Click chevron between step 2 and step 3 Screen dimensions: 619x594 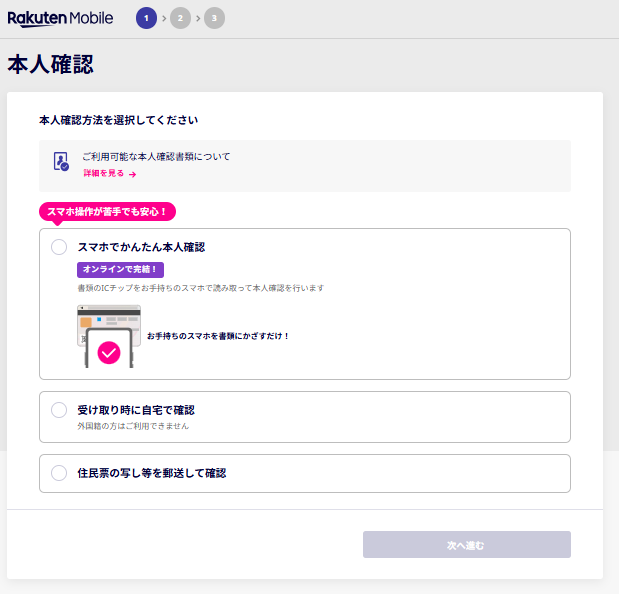(x=197, y=18)
